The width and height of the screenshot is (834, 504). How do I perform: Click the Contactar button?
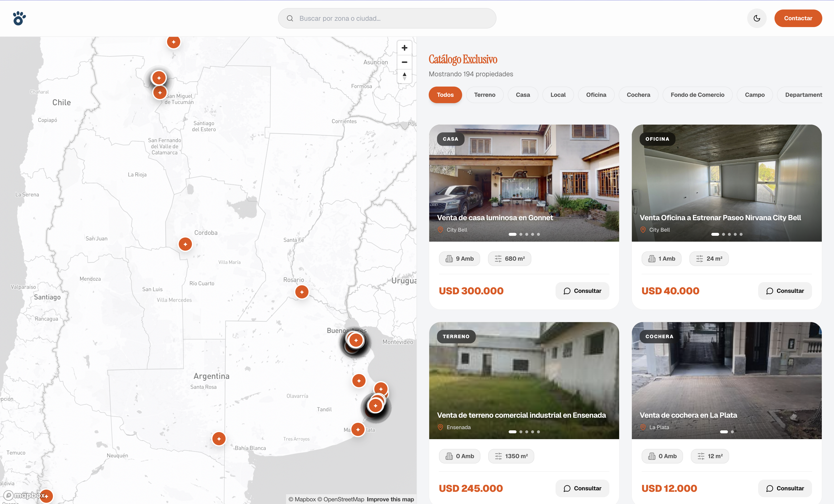(x=798, y=18)
